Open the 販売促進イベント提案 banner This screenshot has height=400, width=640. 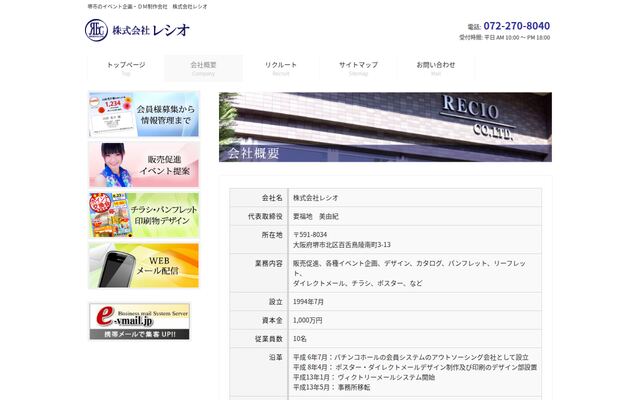144,164
